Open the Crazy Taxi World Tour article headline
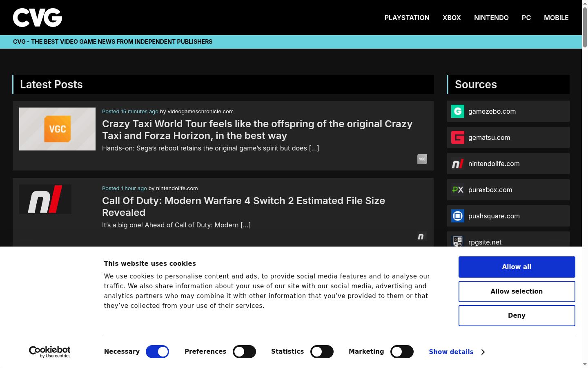 pos(257,130)
